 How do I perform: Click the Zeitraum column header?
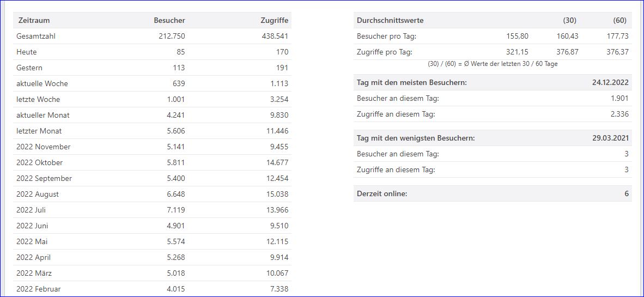point(34,20)
